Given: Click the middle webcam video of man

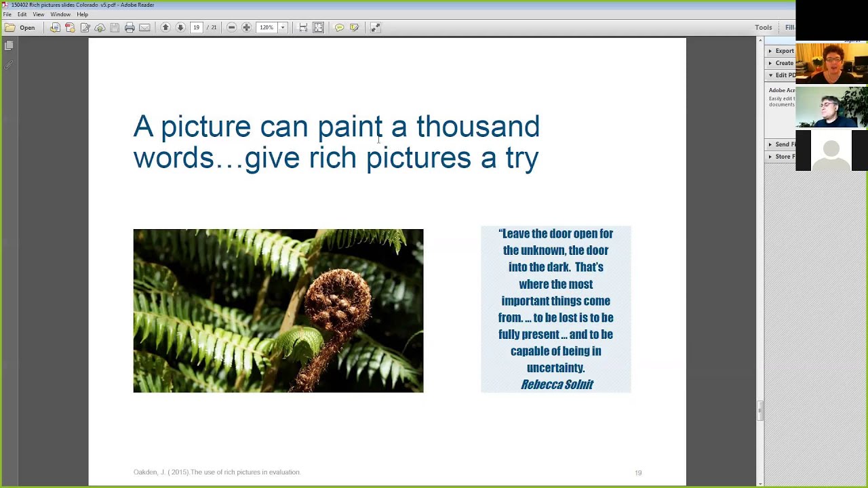Looking at the screenshot, I should coord(831,107).
